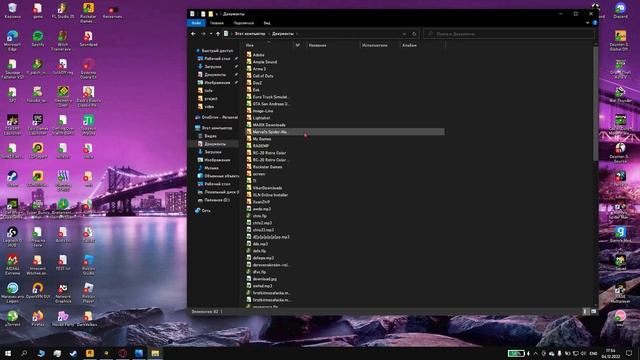Open Объемные объекты in the sidebar

218,176
